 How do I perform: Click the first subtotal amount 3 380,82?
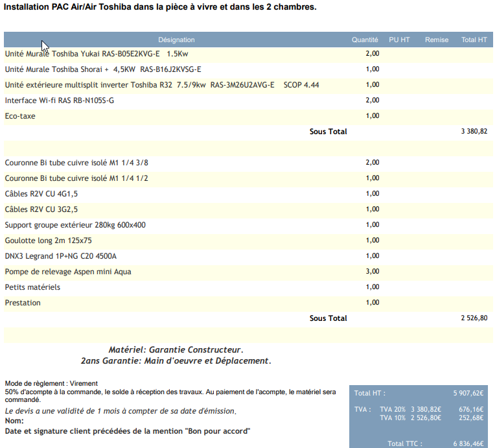pyautogui.click(x=474, y=132)
